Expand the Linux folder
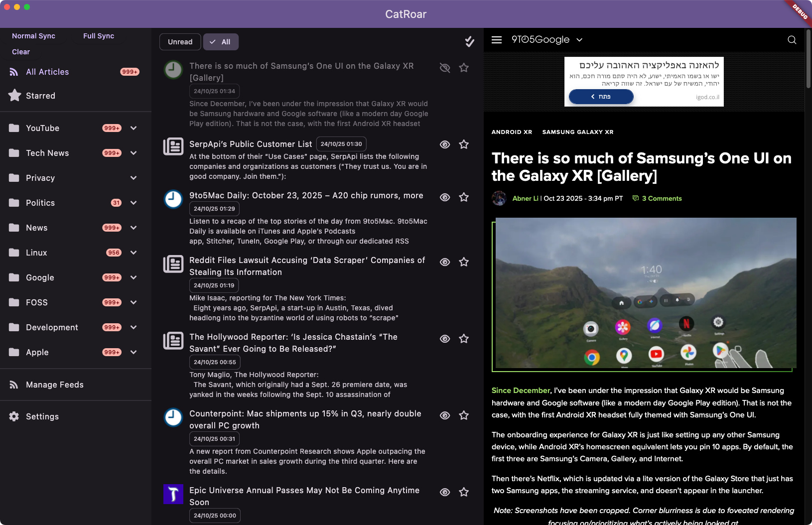812x525 pixels. pos(134,253)
